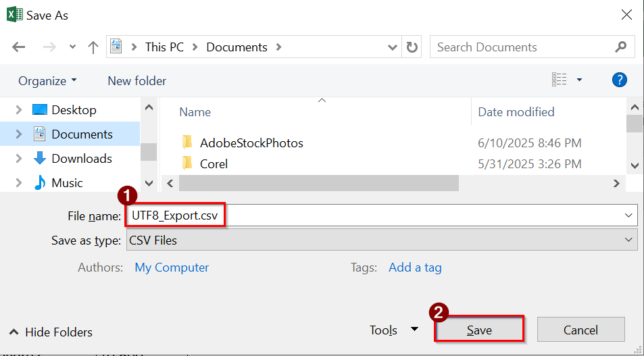Click the Downloads arrow icon
The width and height of the screenshot is (644, 356).
(39, 158)
